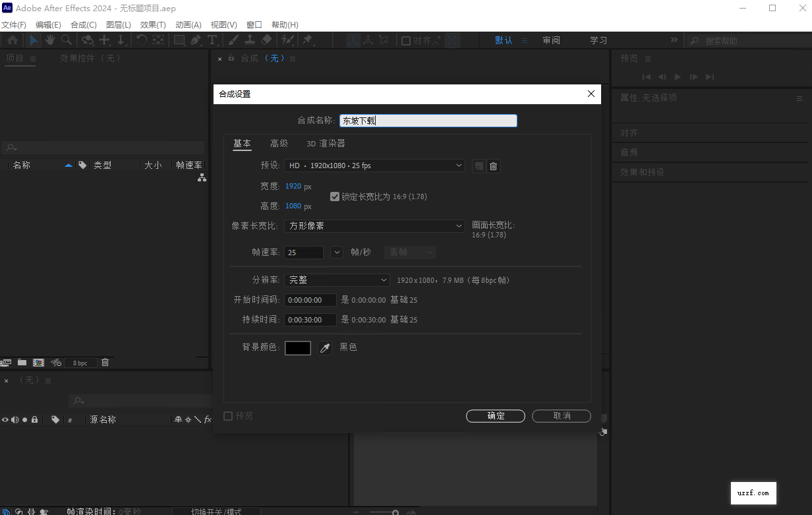The image size is (812, 515).
Task: Choose the Pen tool
Action: pyautogui.click(x=196, y=40)
